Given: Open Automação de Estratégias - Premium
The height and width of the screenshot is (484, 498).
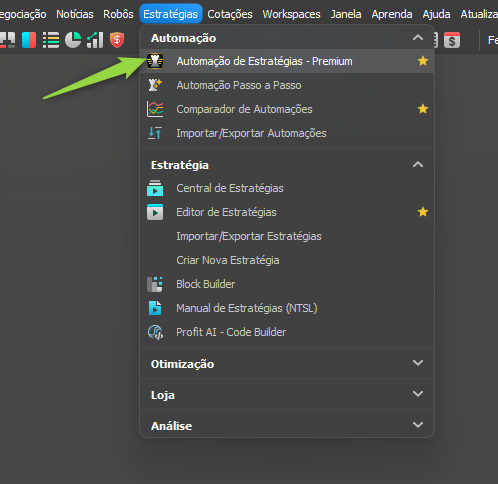Looking at the screenshot, I should [x=287, y=61].
